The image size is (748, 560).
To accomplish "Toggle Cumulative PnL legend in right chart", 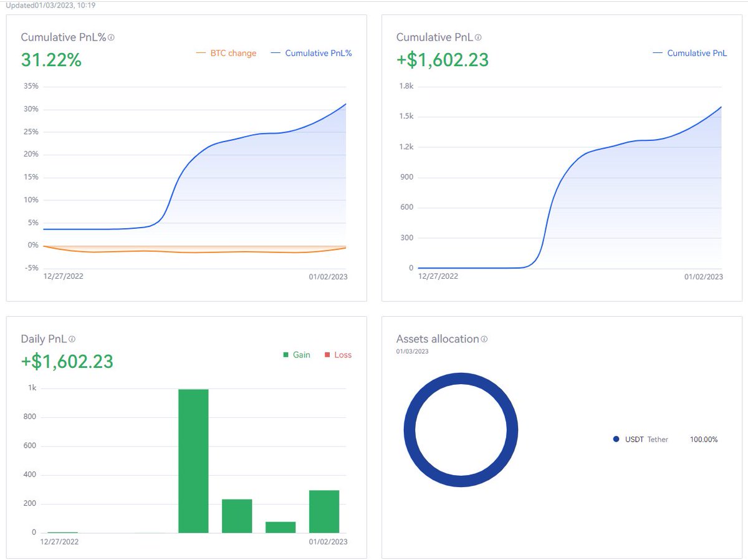I will pyautogui.click(x=690, y=53).
